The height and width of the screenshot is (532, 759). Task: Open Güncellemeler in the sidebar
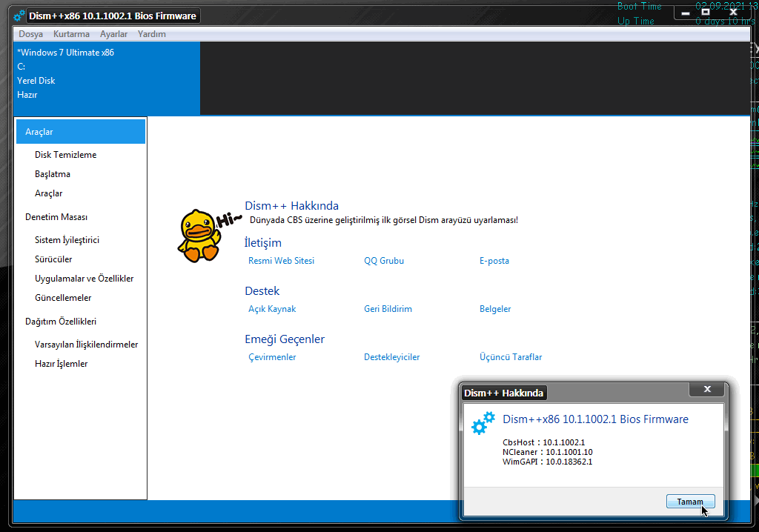point(64,298)
